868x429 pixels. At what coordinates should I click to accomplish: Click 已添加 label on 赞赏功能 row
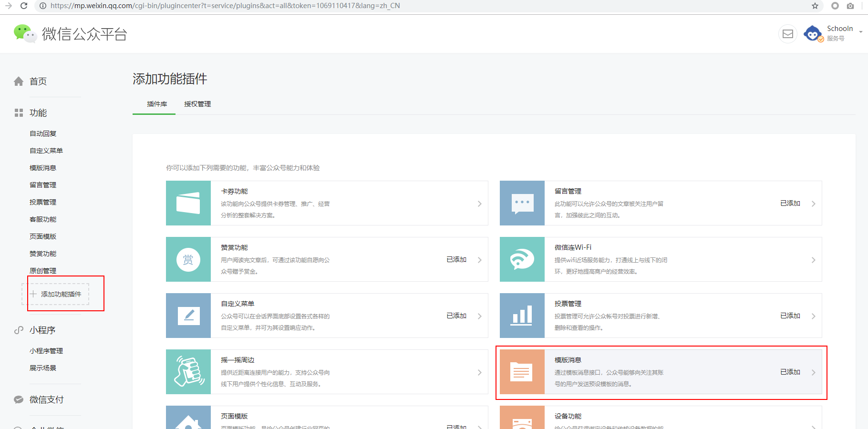click(456, 259)
